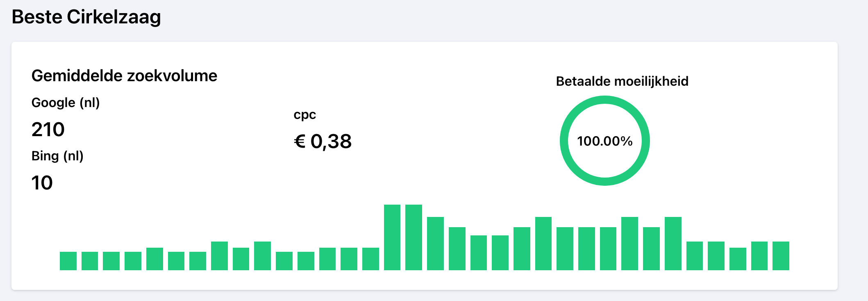Click the second bar in the chart
Viewport: 868px width, 301px height.
click(x=90, y=261)
